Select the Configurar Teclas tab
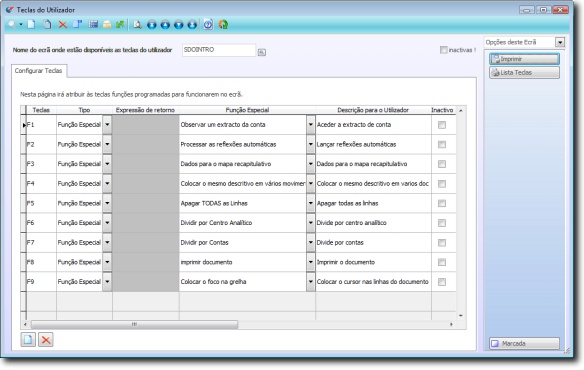The image size is (584, 370). pos(39,71)
